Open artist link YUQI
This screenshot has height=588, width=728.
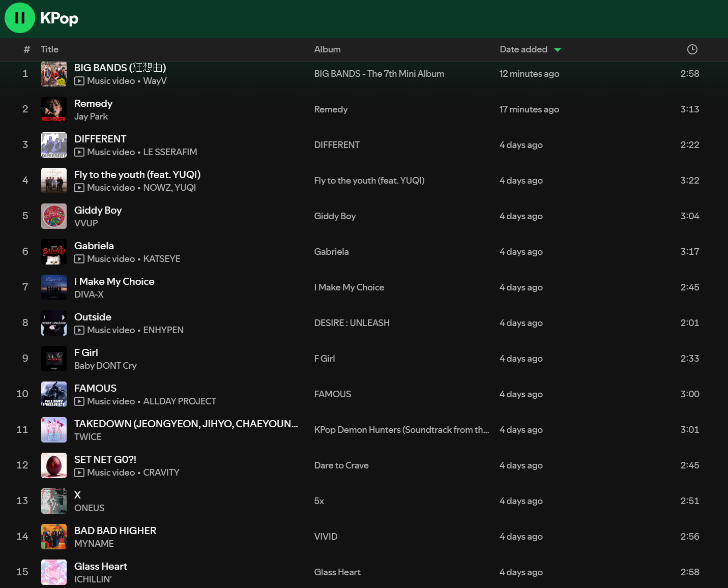pyautogui.click(x=185, y=188)
